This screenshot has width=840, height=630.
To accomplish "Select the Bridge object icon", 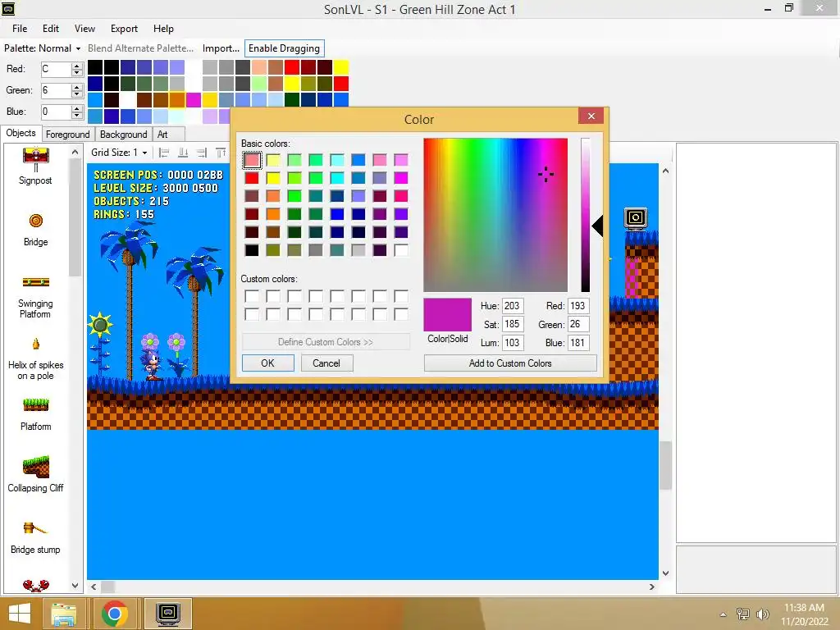I will (36, 221).
